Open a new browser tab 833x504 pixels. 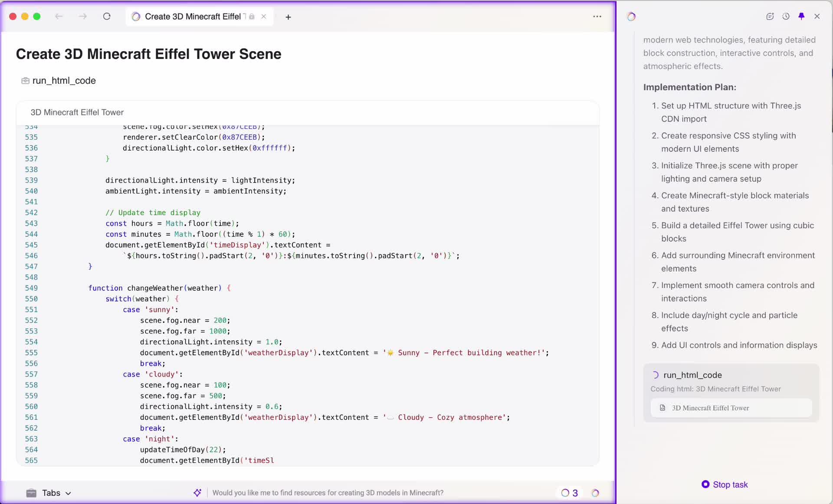[288, 17]
